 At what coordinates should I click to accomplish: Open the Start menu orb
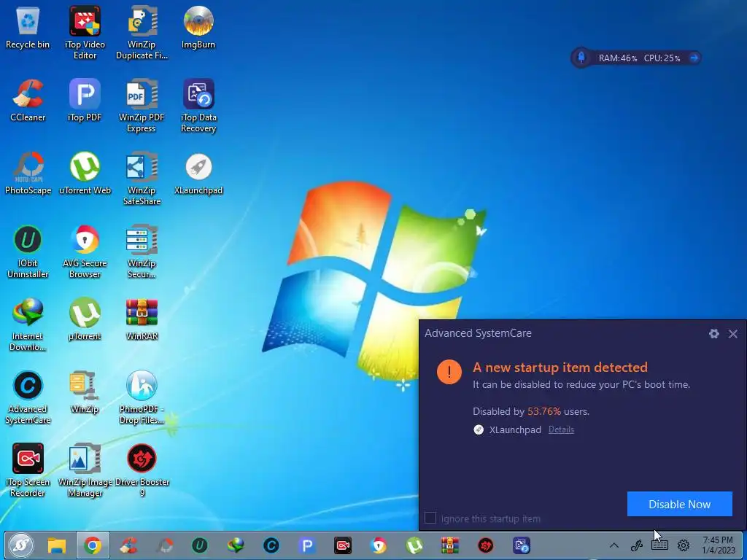(x=21, y=545)
